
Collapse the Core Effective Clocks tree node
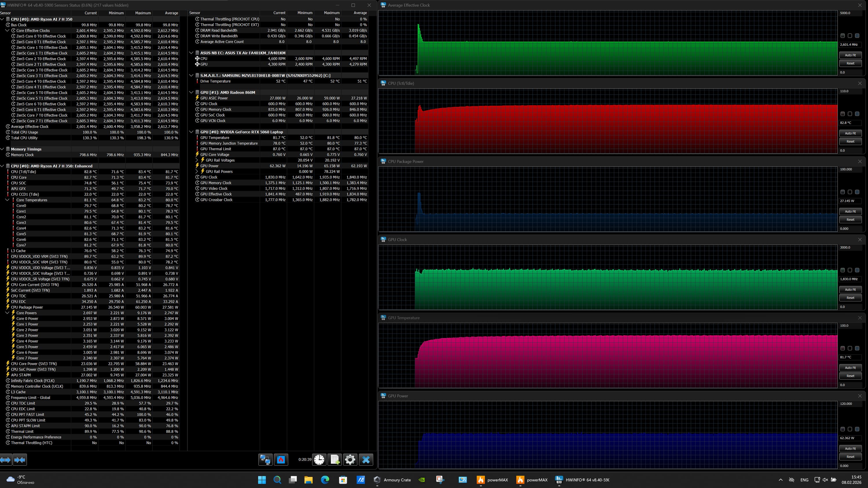click(x=8, y=31)
